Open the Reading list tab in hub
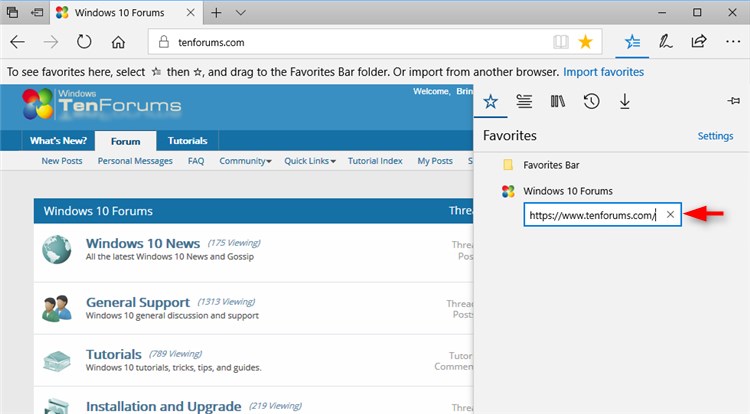Screen dimensions: 750x414 [x=524, y=101]
